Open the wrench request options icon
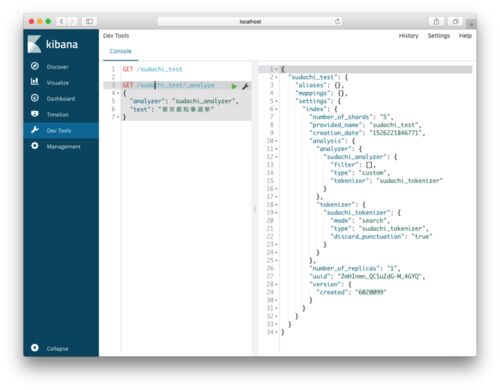This screenshot has width=500, height=390. click(x=245, y=86)
